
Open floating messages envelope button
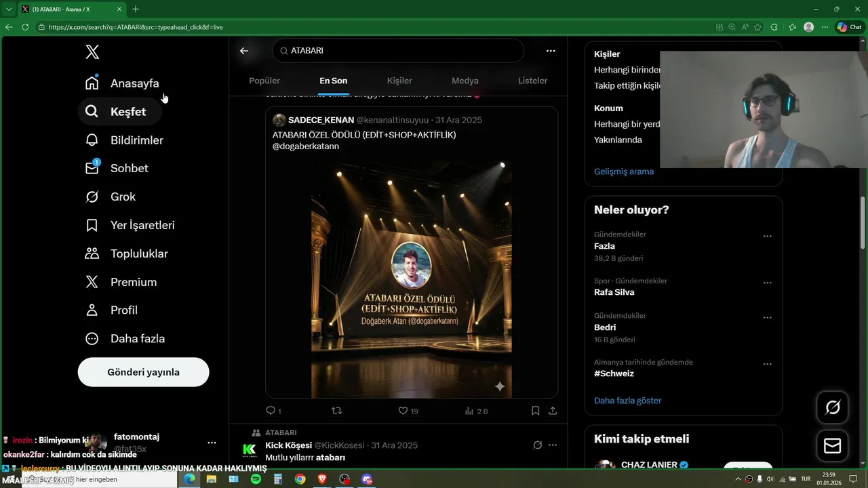tap(832, 445)
